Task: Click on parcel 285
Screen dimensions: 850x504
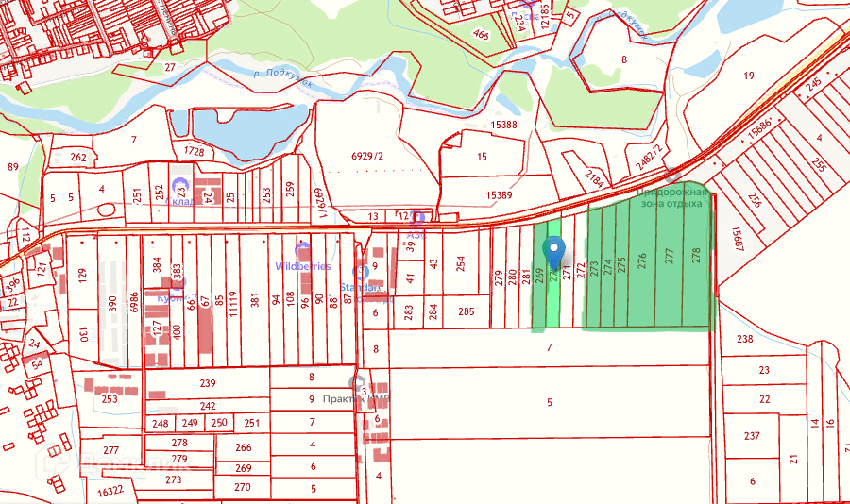Action: 467,312
